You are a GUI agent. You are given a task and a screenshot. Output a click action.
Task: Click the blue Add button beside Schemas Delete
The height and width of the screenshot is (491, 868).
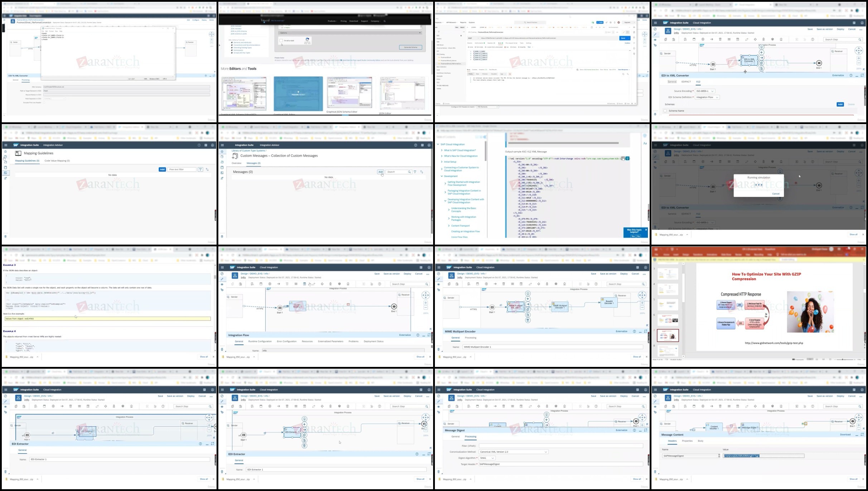click(x=840, y=104)
